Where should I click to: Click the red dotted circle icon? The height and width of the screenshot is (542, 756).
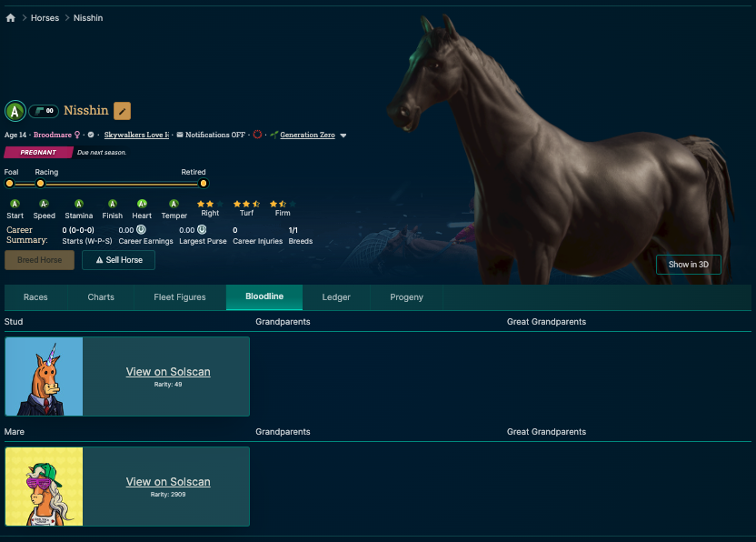pyautogui.click(x=257, y=135)
